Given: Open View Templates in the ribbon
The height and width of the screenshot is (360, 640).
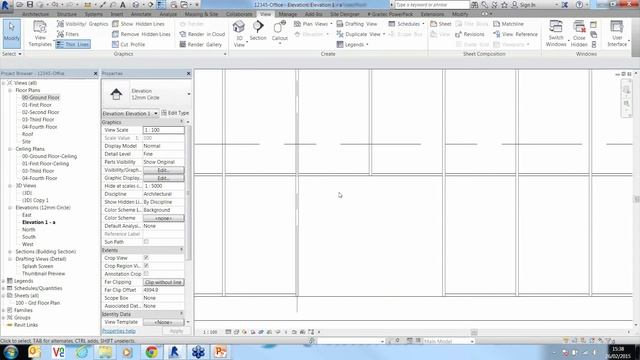Looking at the screenshot, I should (40, 33).
